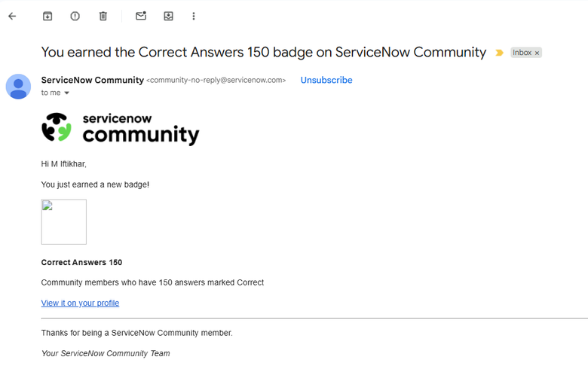Screen dimensions: 588x366
Task: Click the sender's profile avatar
Action: pyautogui.click(x=18, y=87)
